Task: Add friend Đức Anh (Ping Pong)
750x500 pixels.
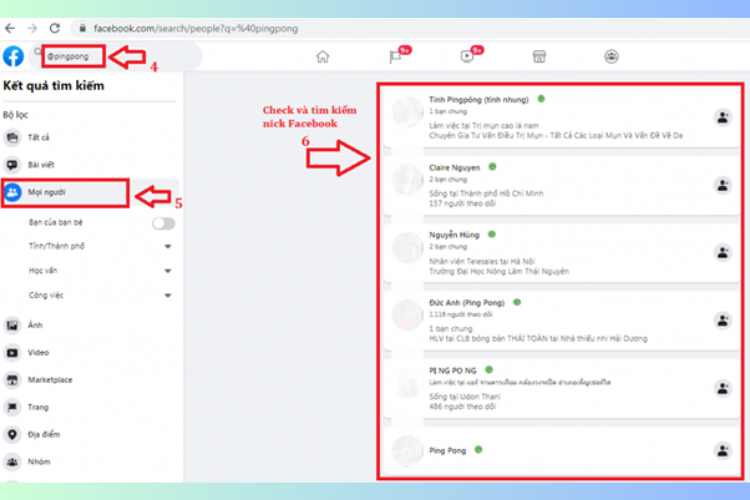Action: [x=723, y=321]
